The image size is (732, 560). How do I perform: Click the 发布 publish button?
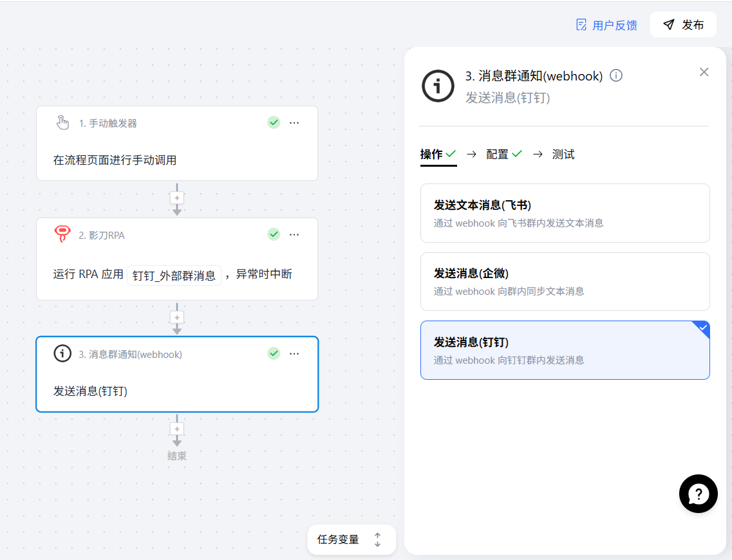point(683,25)
